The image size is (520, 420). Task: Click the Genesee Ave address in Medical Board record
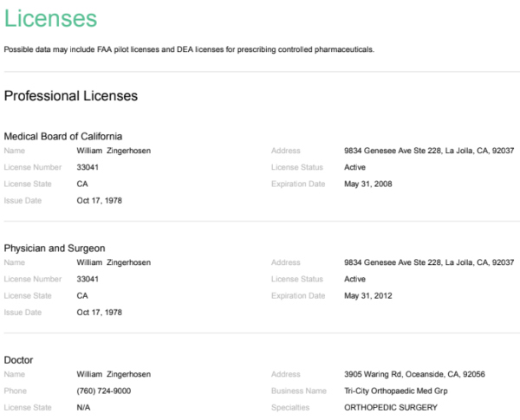click(429, 151)
